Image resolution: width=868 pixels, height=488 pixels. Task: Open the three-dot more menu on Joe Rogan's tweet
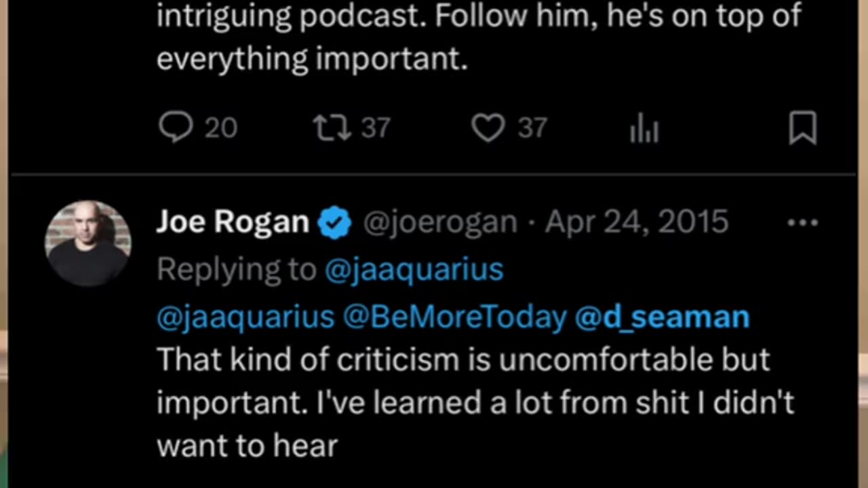pyautogui.click(x=803, y=223)
